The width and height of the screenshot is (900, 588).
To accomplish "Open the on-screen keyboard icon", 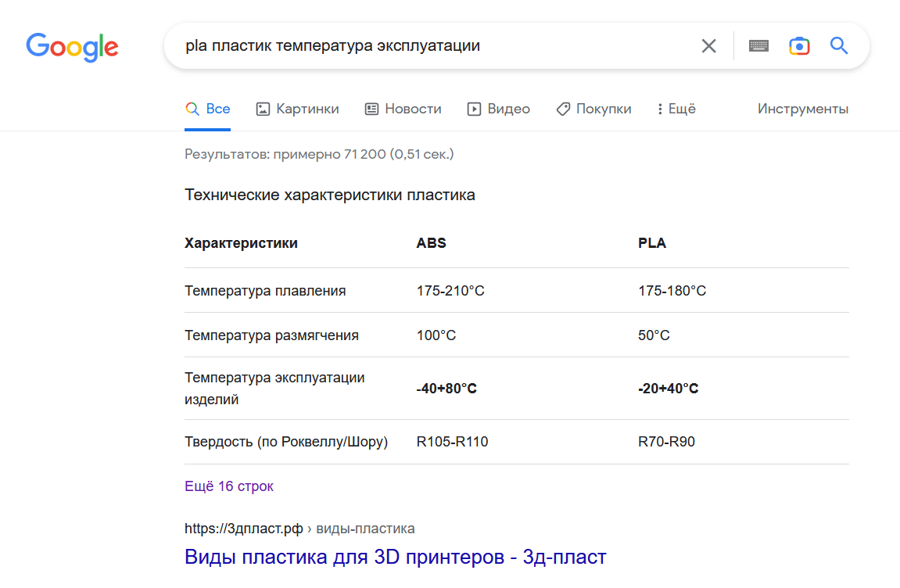I will pos(758,46).
